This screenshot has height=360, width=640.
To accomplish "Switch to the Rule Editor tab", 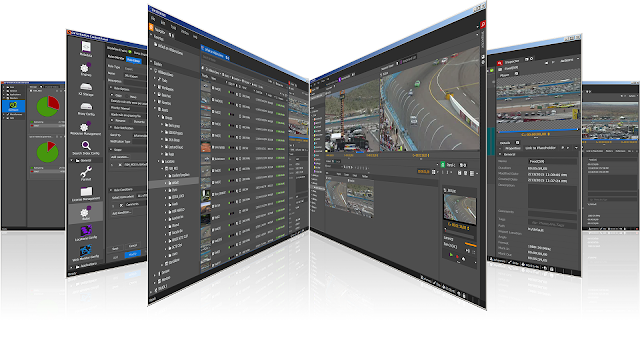I will [133, 60].
